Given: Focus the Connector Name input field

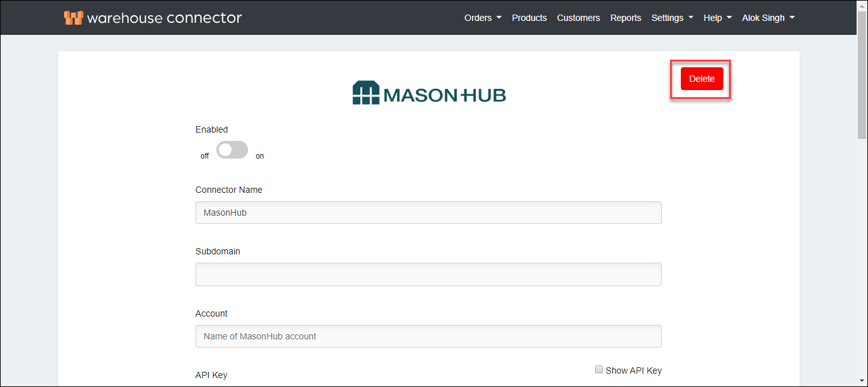Looking at the screenshot, I should pos(428,213).
